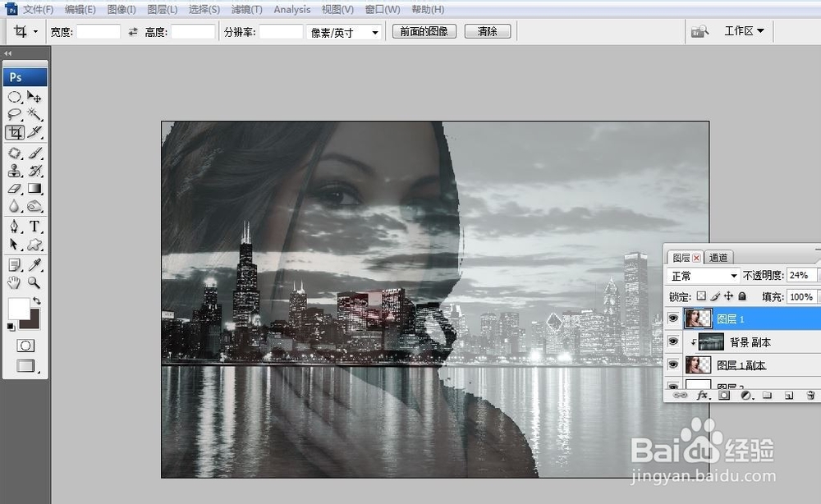Viewport: 821px width, 504px height.
Task: Select the 图层 1 副本 layer thumbnail
Action: (698, 364)
